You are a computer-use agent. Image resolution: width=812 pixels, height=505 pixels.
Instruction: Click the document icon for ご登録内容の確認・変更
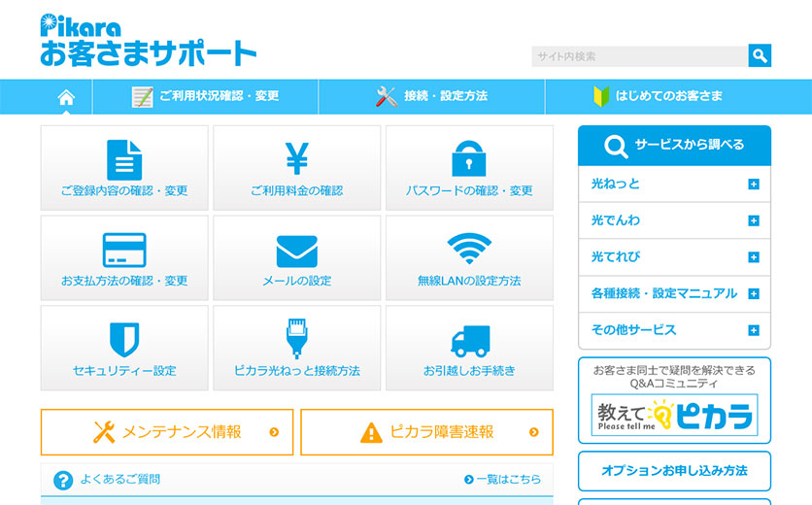124,160
